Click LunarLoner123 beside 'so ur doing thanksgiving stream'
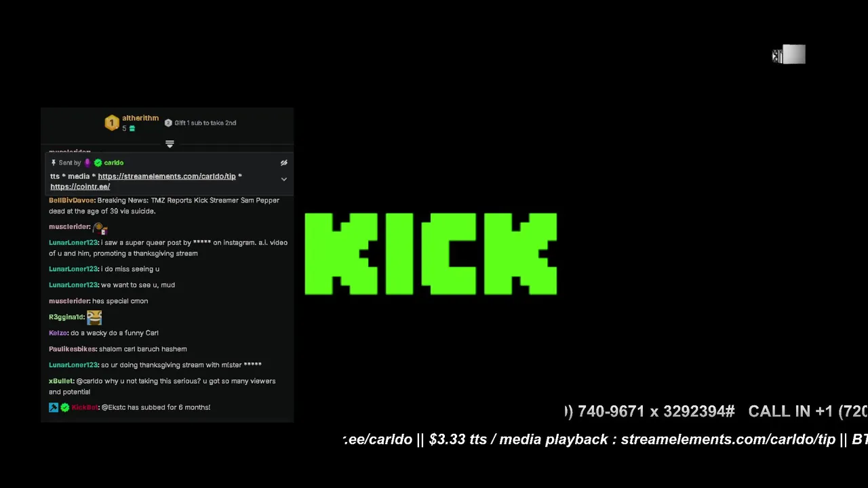This screenshot has width=868, height=488. click(73, 365)
